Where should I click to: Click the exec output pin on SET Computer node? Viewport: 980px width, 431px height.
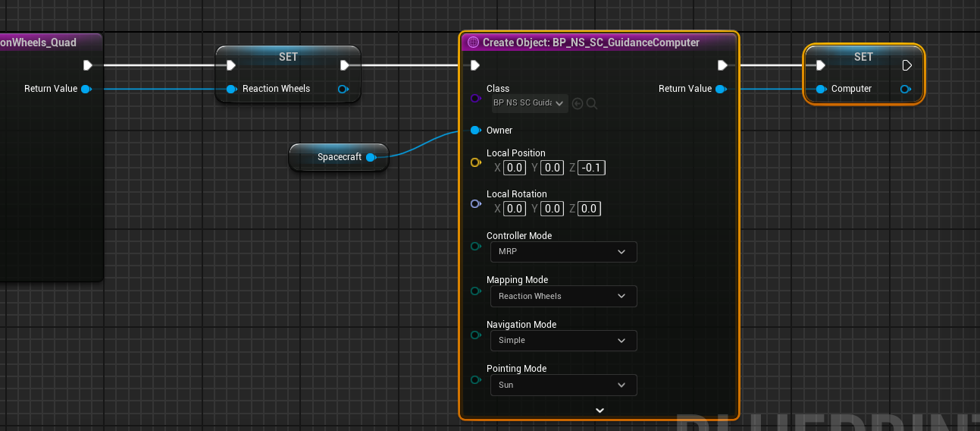906,65
